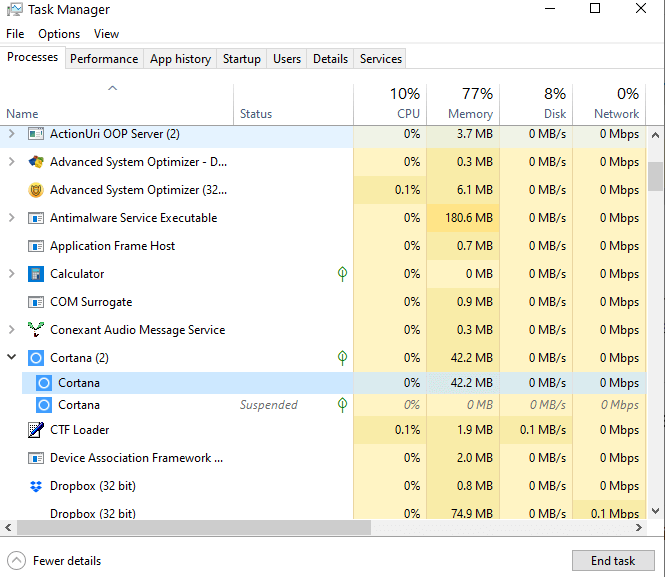Click the Task Manager title bar icon

[x=14, y=9]
